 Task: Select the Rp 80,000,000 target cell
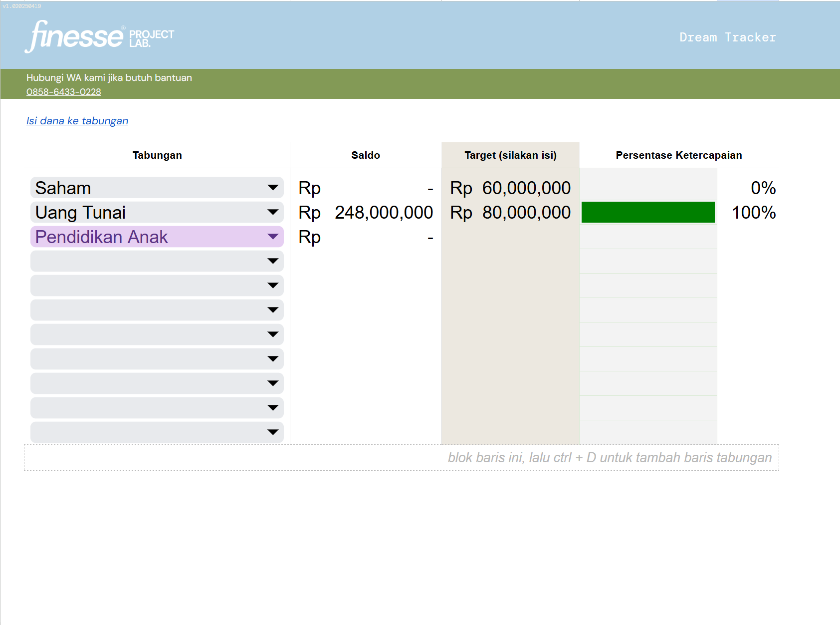510,213
